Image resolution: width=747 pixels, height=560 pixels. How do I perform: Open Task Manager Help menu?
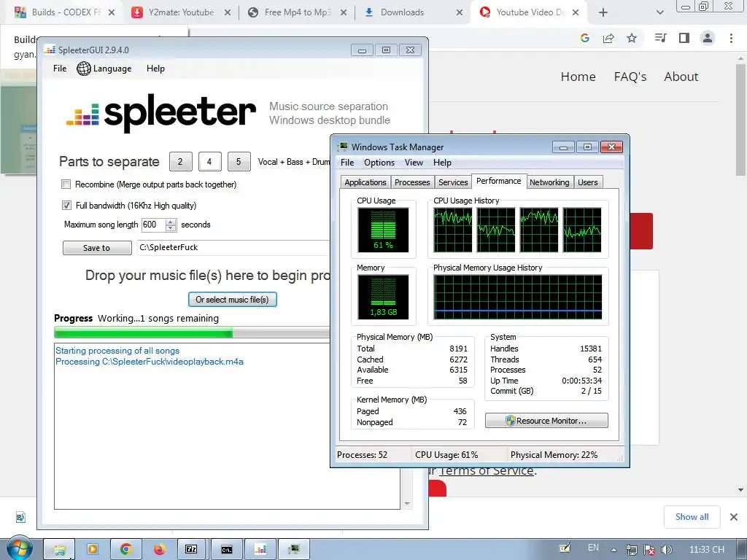pyautogui.click(x=442, y=163)
